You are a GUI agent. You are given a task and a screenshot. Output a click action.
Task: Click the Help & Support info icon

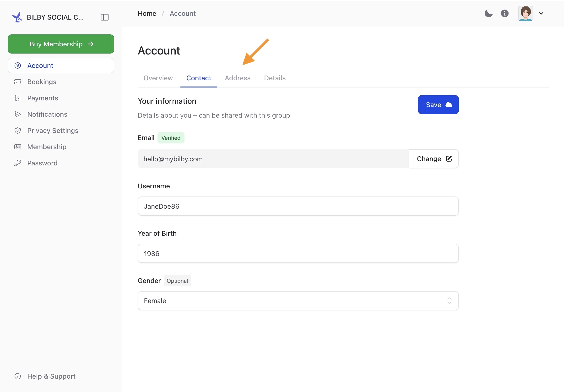click(18, 376)
